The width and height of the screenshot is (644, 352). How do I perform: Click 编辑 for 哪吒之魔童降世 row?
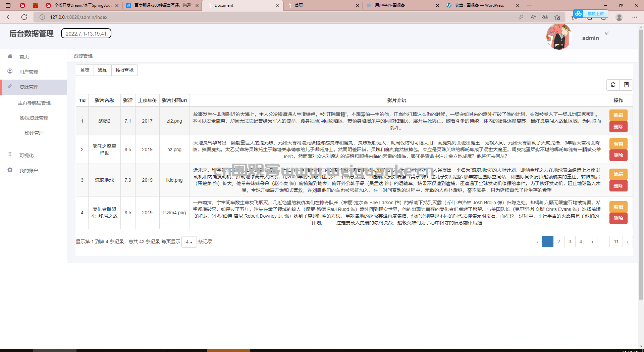tap(618, 144)
